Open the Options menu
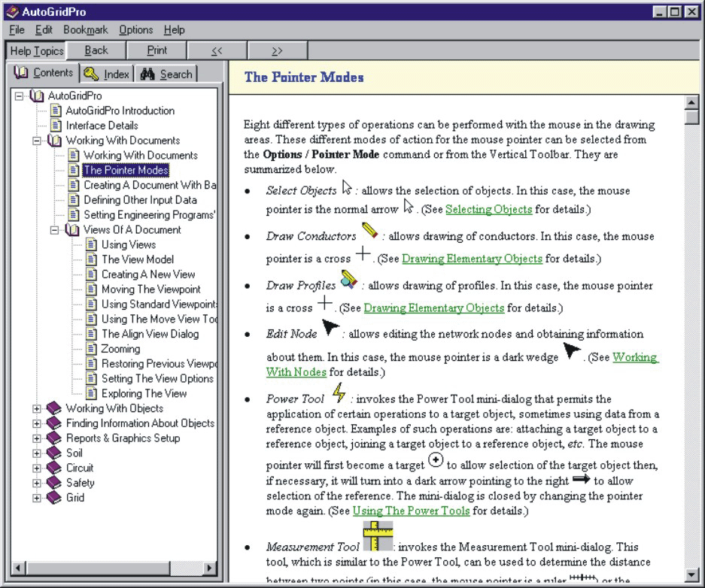Screen dimensions: 705x588 tap(135, 30)
